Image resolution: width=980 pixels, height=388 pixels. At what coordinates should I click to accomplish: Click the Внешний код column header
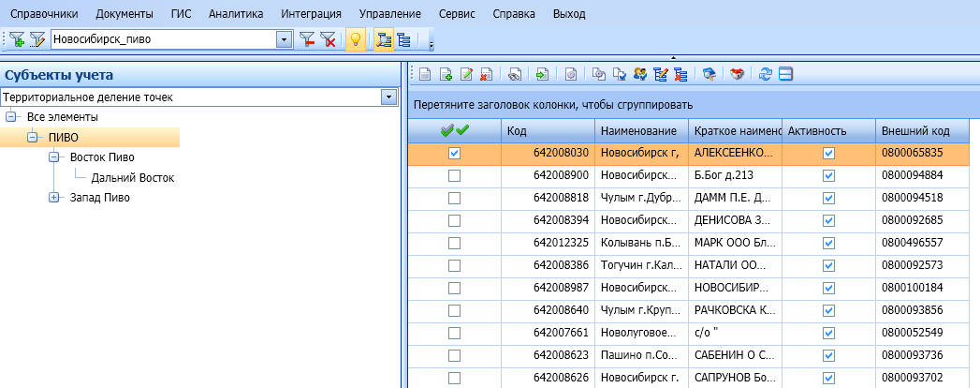tap(922, 130)
